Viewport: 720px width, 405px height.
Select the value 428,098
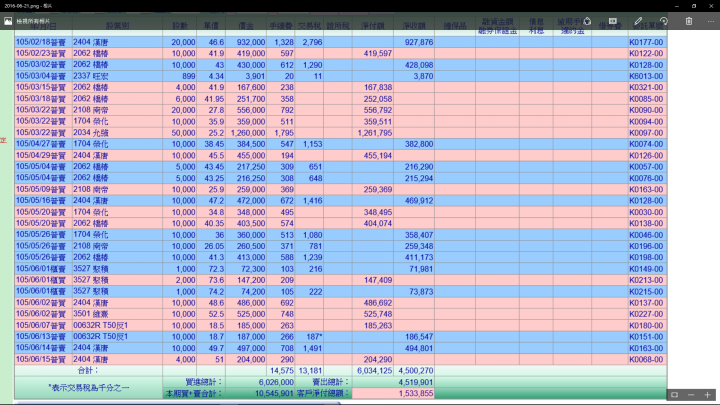(x=419, y=65)
